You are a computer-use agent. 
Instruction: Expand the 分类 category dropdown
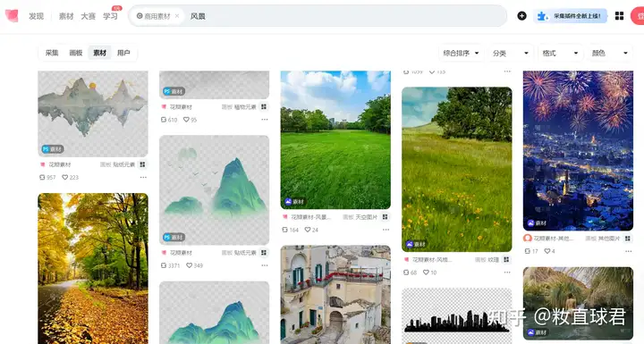[x=511, y=53]
